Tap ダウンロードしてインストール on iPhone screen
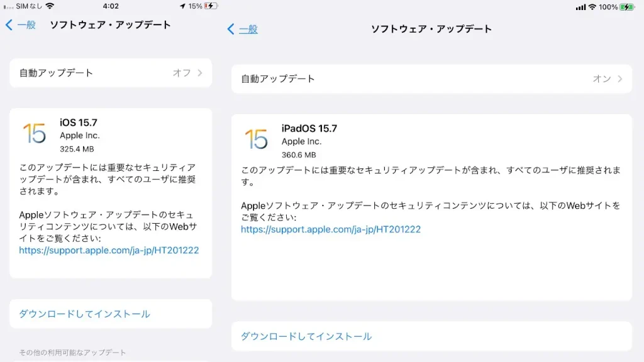The height and width of the screenshot is (362, 644). click(111, 314)
